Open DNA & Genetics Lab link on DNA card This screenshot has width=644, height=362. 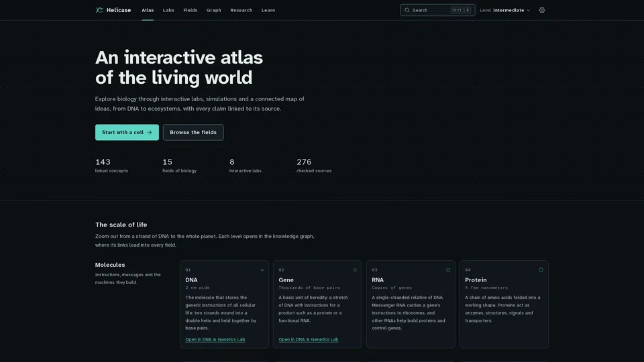click(215, 339)
